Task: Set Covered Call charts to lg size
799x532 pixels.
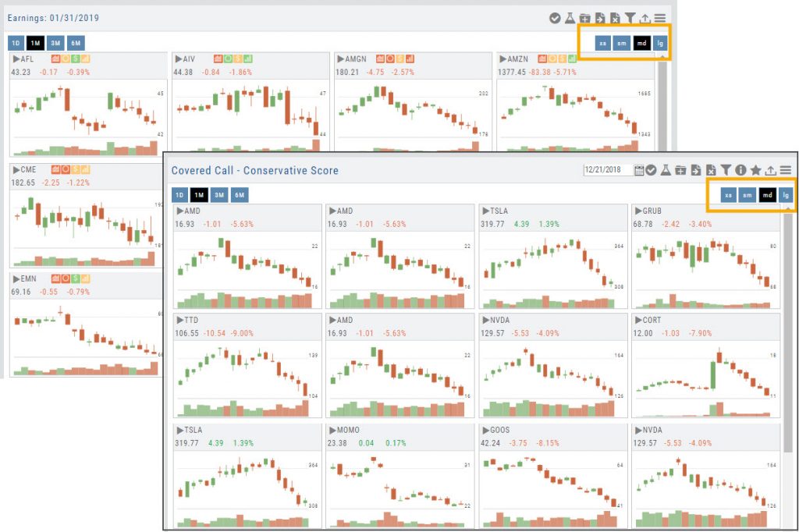Action: click(x=786, y=195)
